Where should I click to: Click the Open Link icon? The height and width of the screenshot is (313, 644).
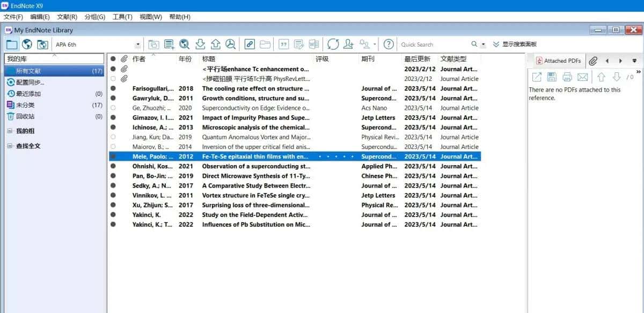coord(250,44)
